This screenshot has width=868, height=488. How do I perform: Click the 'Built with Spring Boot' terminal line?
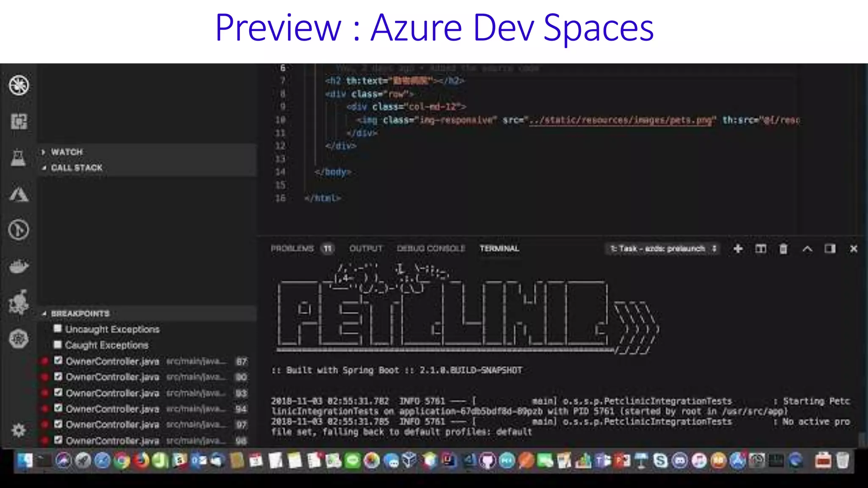(x=397, y=370)
